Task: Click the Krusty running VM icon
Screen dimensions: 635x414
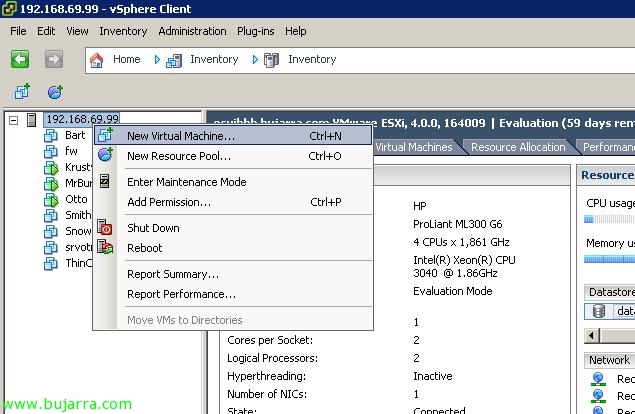Action: [51, 167]
